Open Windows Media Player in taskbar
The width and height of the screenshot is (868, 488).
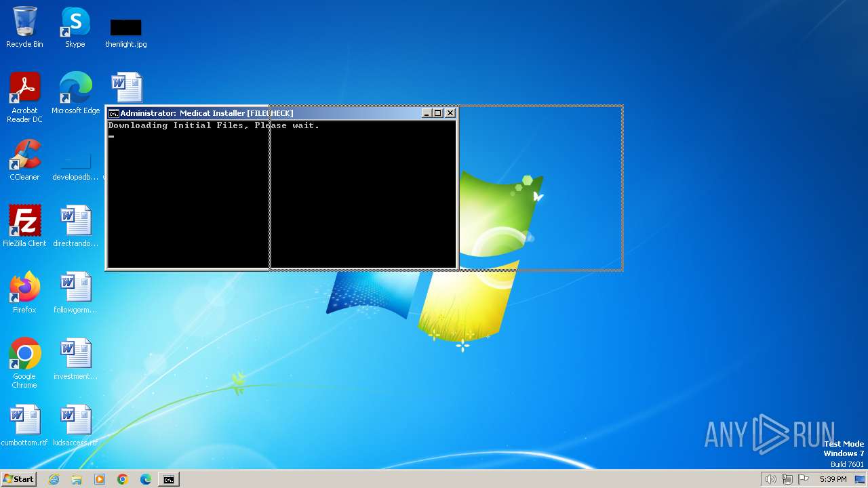(x=100, y=479)
